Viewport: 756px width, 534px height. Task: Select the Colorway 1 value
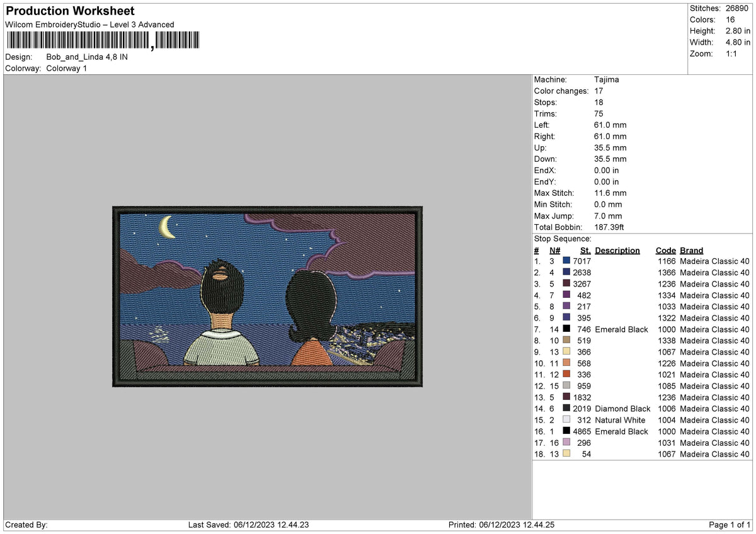[x=67, y=68]
